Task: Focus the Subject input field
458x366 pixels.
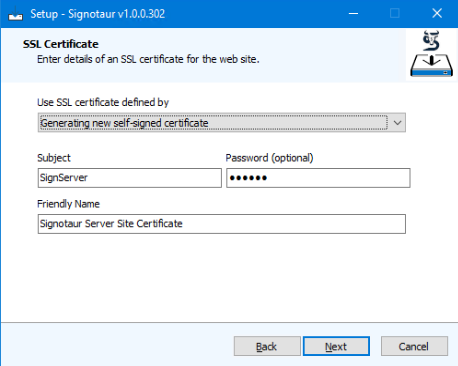Action: pos(130,178)
